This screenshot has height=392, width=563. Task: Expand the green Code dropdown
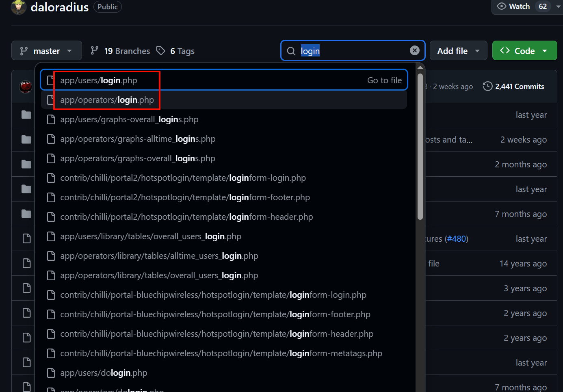[524, 51]
